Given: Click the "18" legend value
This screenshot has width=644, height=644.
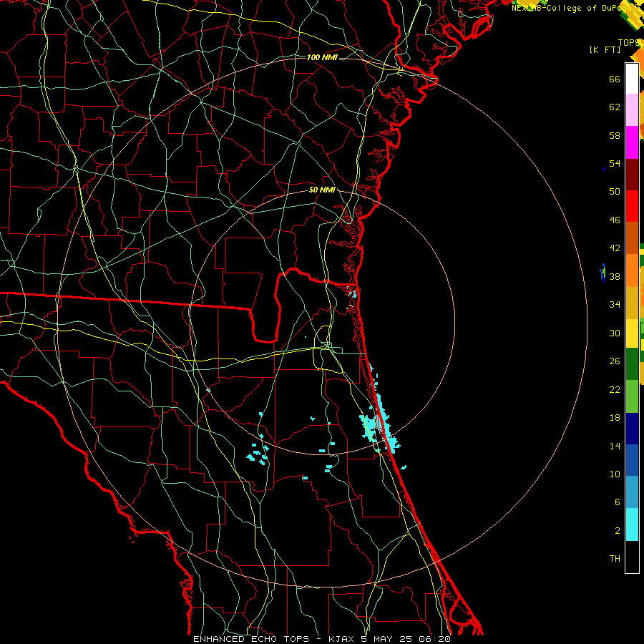Looking at the screenshot, I should click(615, 418).
